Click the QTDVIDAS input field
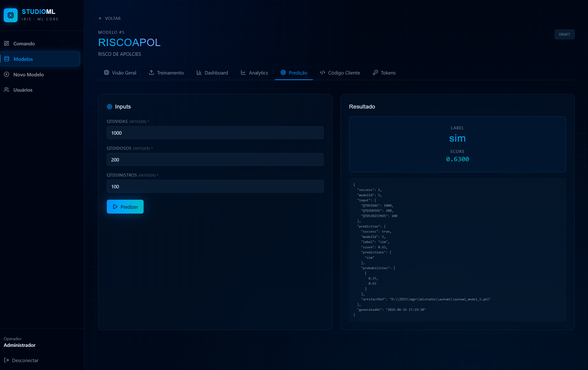The image size is (588, 370). (x=215, y=133)
